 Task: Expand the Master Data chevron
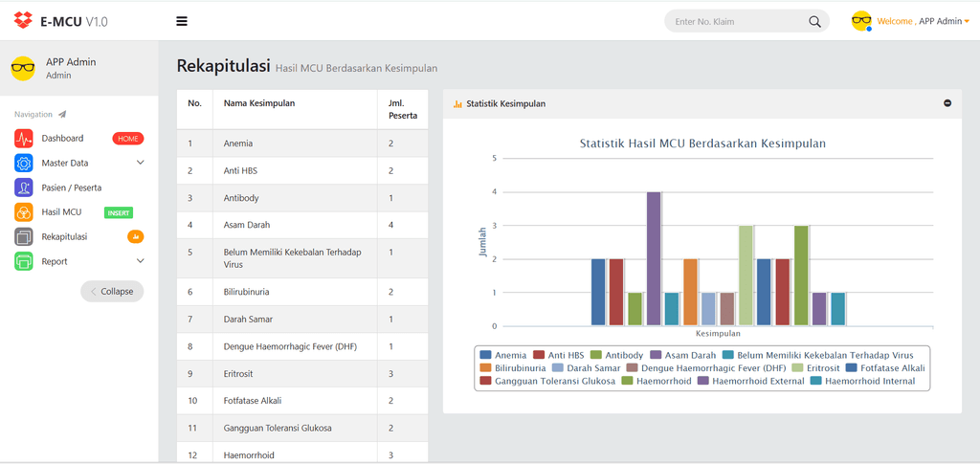tap(140, 163)
